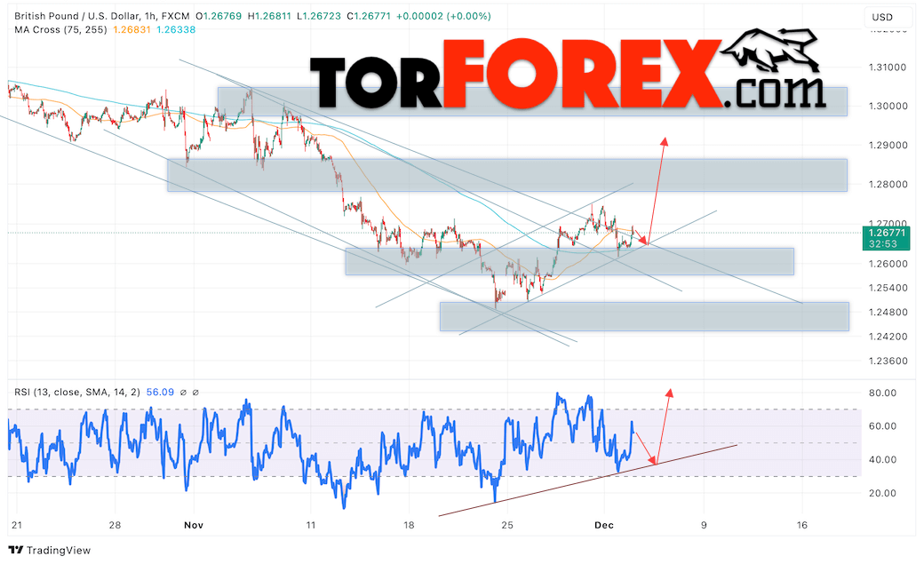This screenshot has width=924, height=564.
Task: Click the 21 date label on time axis
Action: click(x=16, y=525)
